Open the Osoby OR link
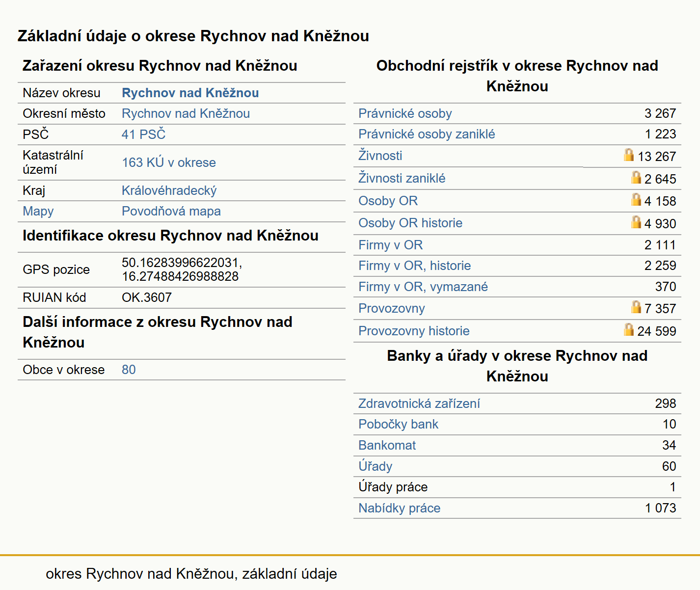The image size is (700, 590). coord(388,201)
